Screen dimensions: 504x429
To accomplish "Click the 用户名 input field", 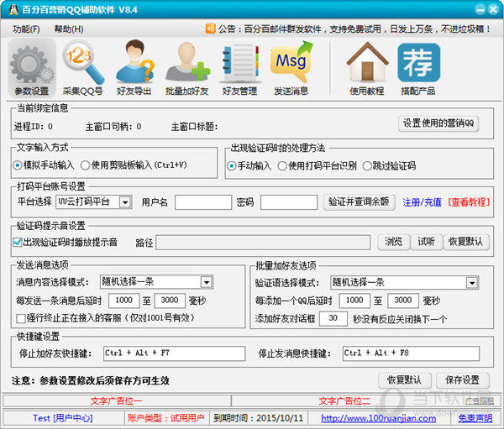I will point(202,202).
